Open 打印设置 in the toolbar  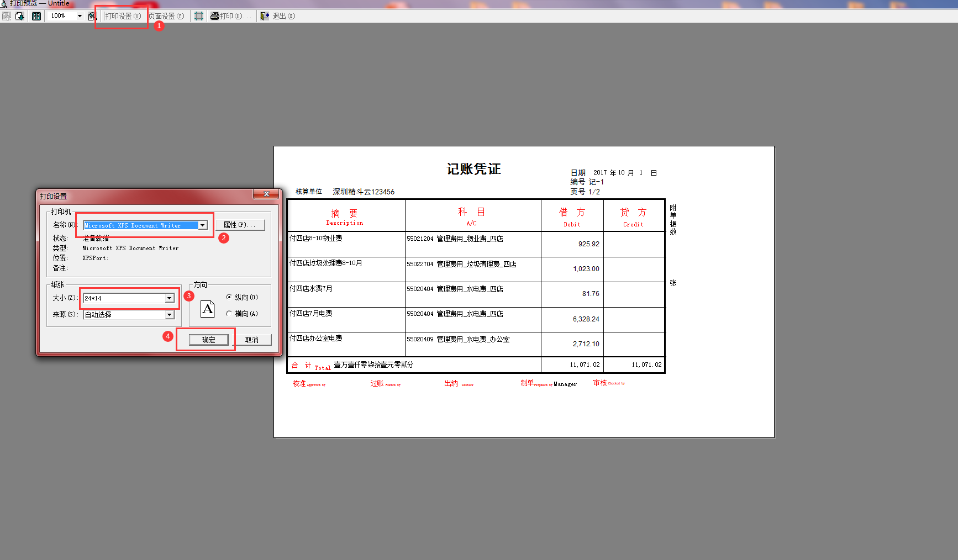[x=123, y=16]
